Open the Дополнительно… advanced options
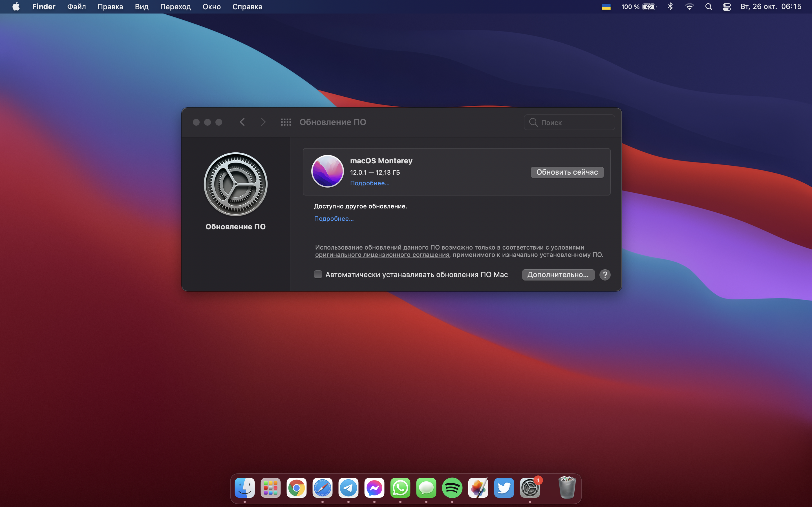This screenshot has width=812, height=507. click(558, 275)
